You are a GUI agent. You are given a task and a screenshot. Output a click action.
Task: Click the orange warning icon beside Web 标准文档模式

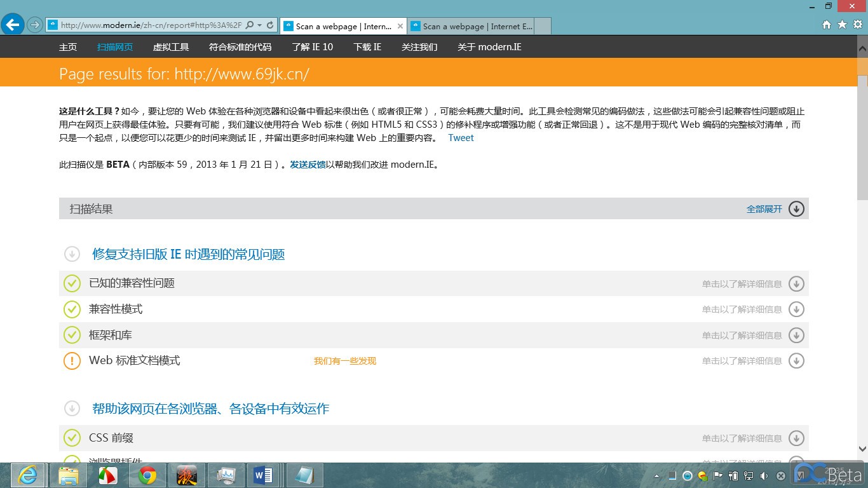click(72, 361)
